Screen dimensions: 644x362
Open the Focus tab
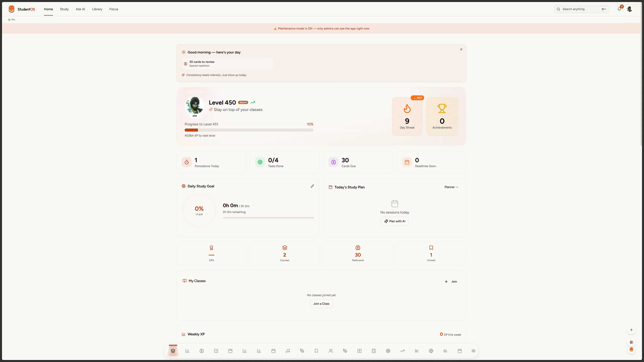114,9
